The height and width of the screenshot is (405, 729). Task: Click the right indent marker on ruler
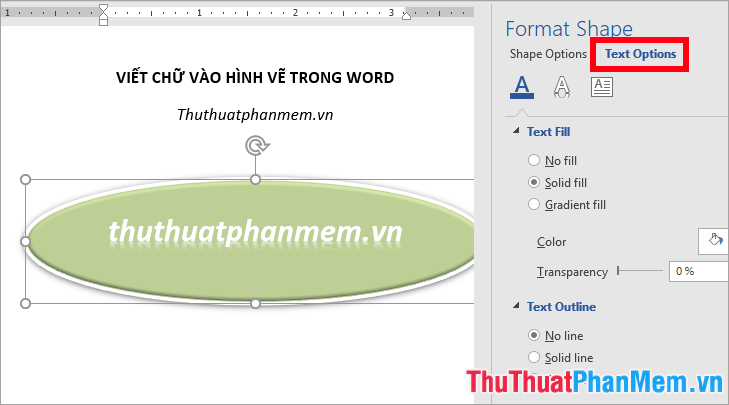(406, 16)
